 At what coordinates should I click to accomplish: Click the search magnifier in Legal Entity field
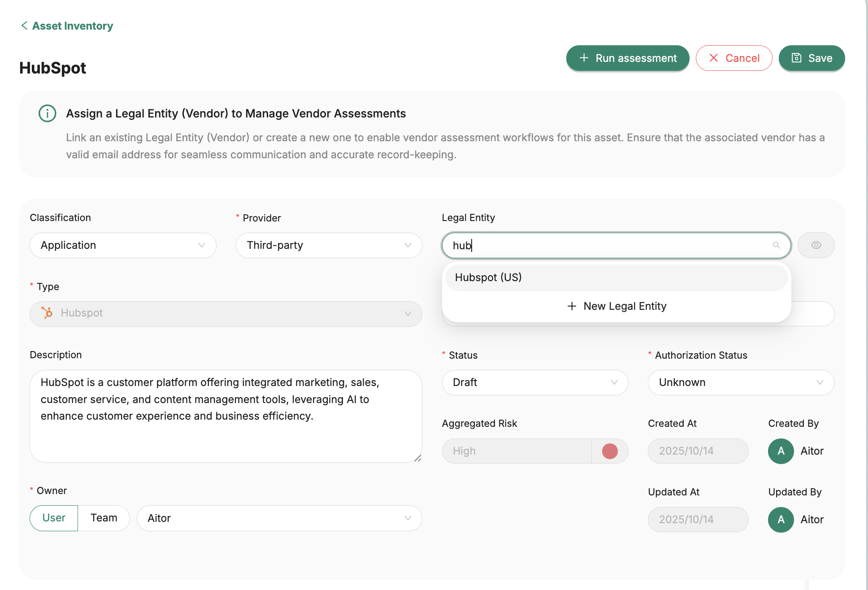pyautogui.click(x=776, y=245)
